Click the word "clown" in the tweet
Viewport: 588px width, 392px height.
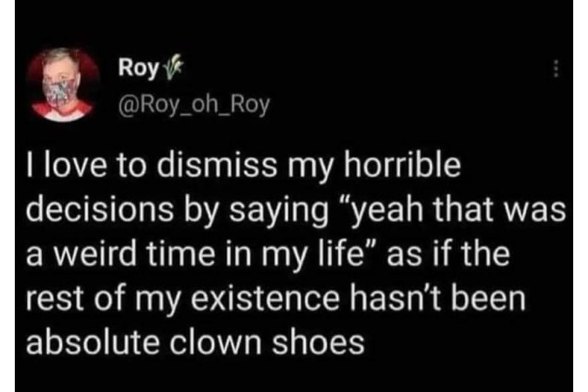click(x=215, y=341)
